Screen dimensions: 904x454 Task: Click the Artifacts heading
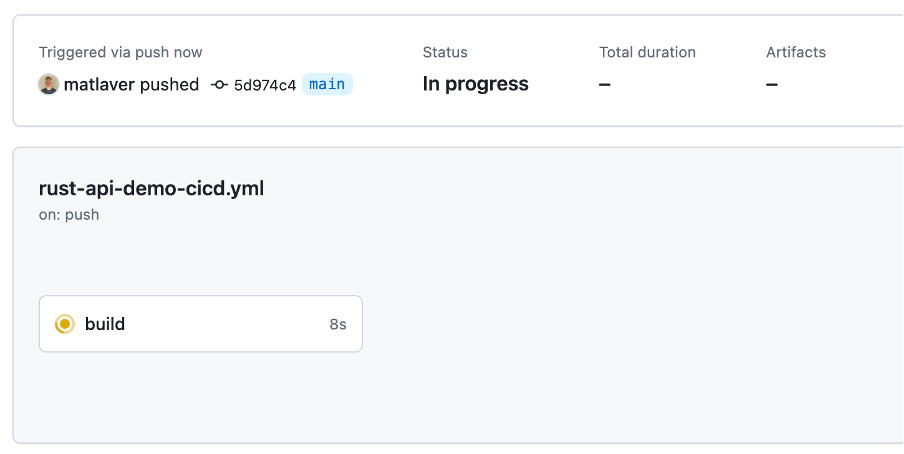(796, 52)
